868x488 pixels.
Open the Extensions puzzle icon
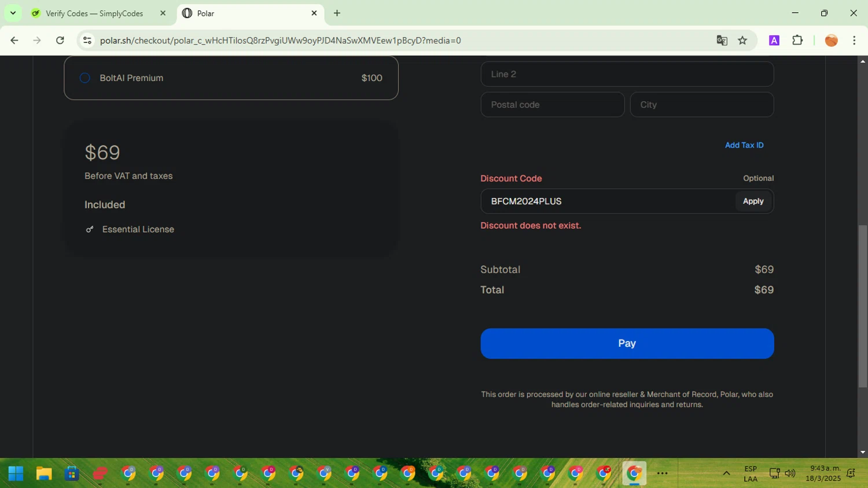click(797, 41)
